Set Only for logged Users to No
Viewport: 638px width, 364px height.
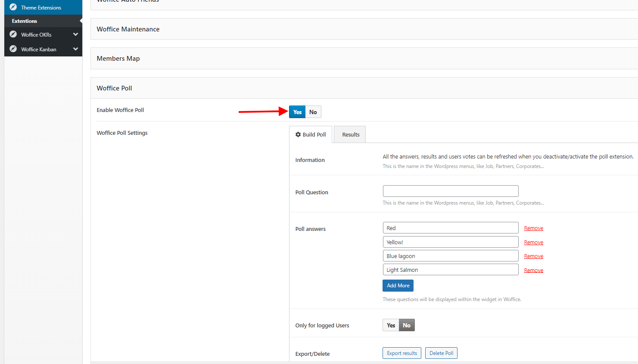(x=407, y=325)
